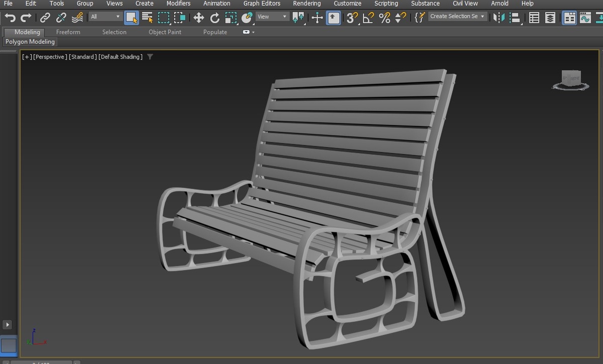Click the Undo arrow in the toolbar
This screenshot has height=364, width=603.
click(x=10, y=18)
